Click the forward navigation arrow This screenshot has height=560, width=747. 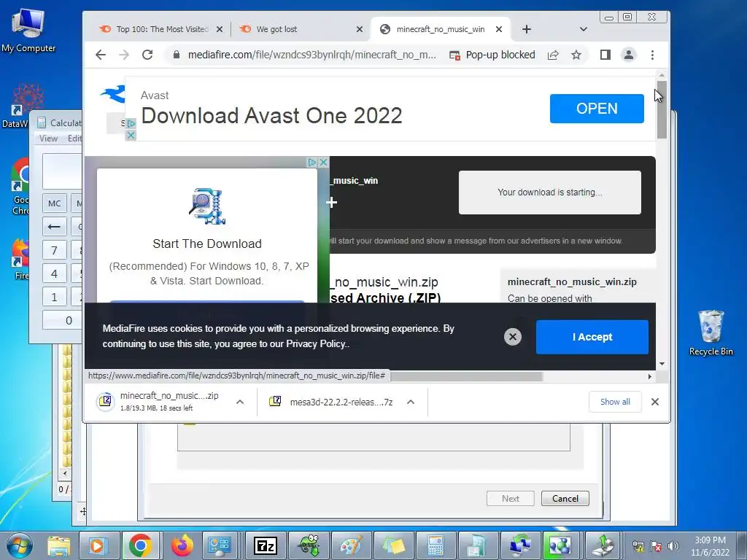pos(124,55)
